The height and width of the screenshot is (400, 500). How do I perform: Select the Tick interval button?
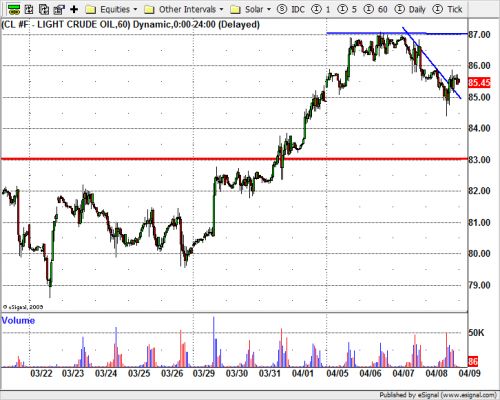[447, 9]
